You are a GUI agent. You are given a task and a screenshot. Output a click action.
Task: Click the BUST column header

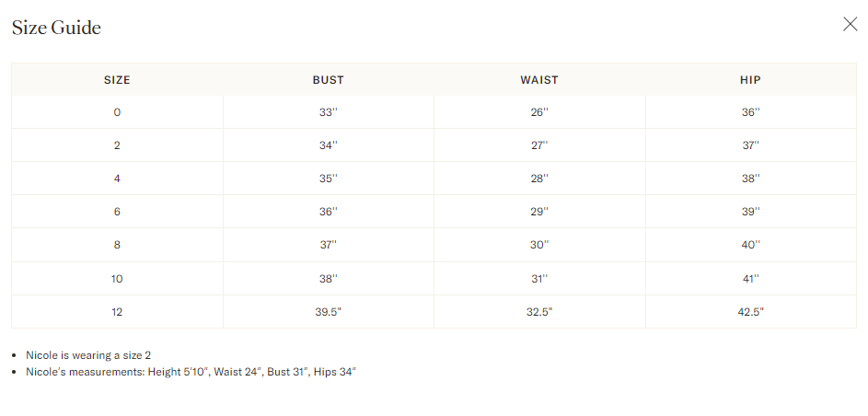[328, 80]
